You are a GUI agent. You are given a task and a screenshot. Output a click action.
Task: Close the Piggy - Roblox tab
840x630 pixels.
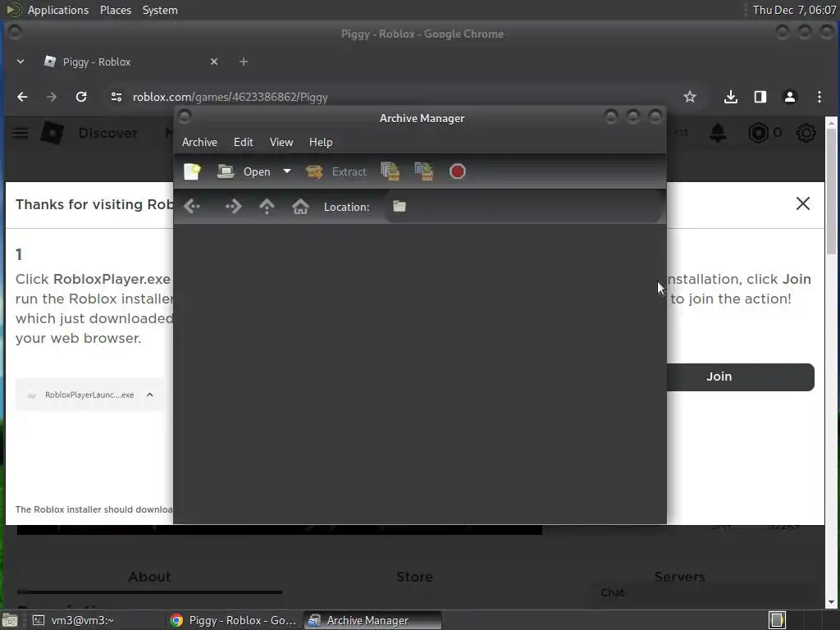(214, 62)
